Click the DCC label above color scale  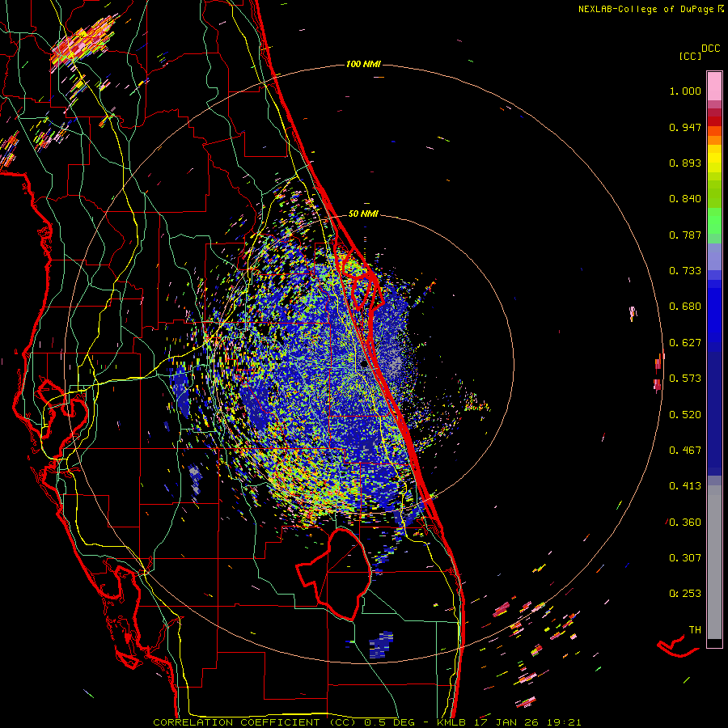[710, 48]
